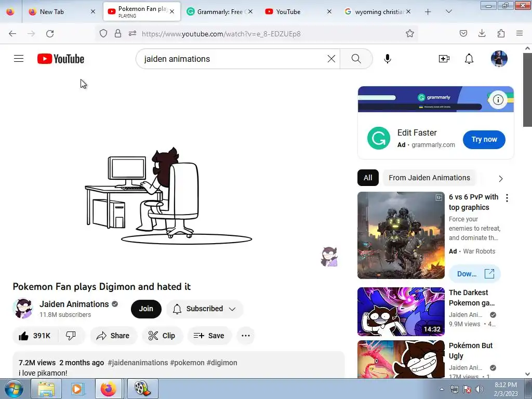Focus the Firefox address bar URL
532x399 pixels.
(221, 34)
